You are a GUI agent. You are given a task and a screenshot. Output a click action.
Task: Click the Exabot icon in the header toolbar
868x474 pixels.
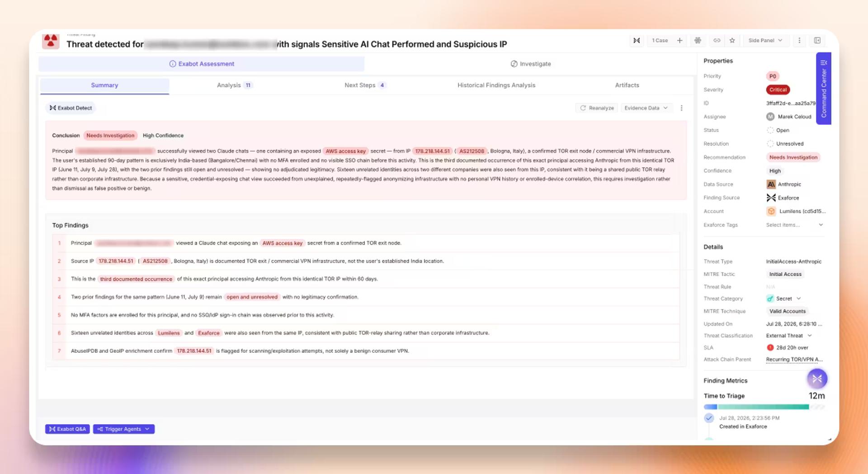tap(637, 40)
